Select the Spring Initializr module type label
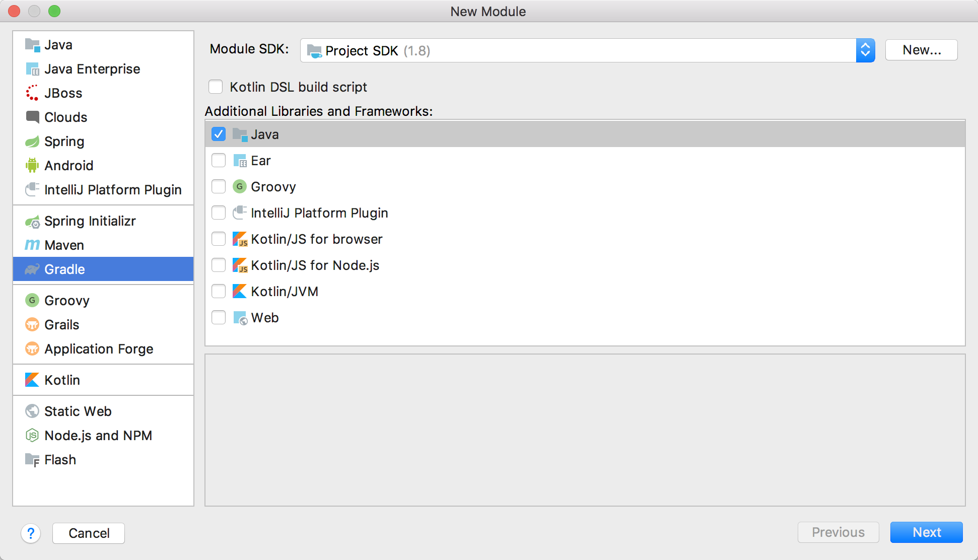 90,221
